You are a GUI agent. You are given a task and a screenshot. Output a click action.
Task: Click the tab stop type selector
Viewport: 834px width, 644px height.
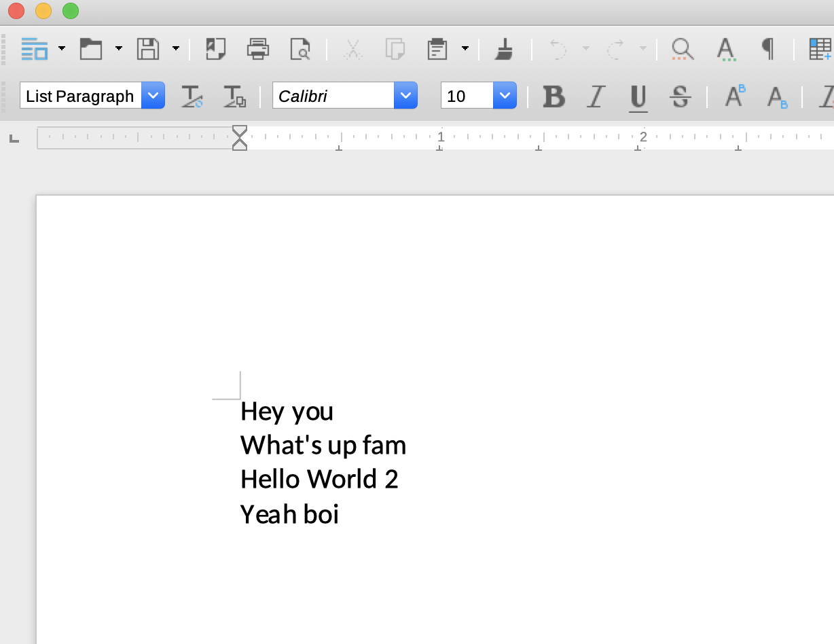click(x=14, y=139)
